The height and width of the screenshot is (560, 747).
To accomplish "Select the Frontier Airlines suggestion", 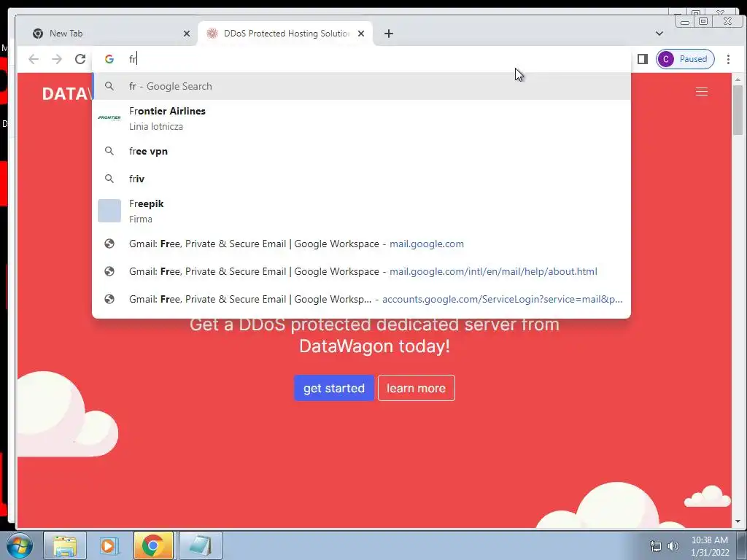I will coord(361,118).
